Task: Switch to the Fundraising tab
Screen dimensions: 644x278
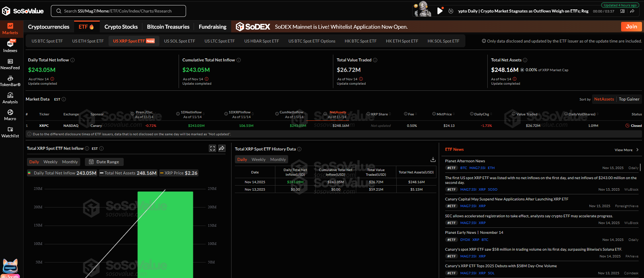Action: tap(212, 27)
